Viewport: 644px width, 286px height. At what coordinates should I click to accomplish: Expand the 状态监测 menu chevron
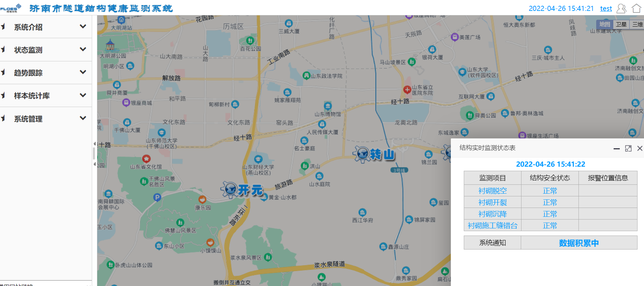click(83, 49)
